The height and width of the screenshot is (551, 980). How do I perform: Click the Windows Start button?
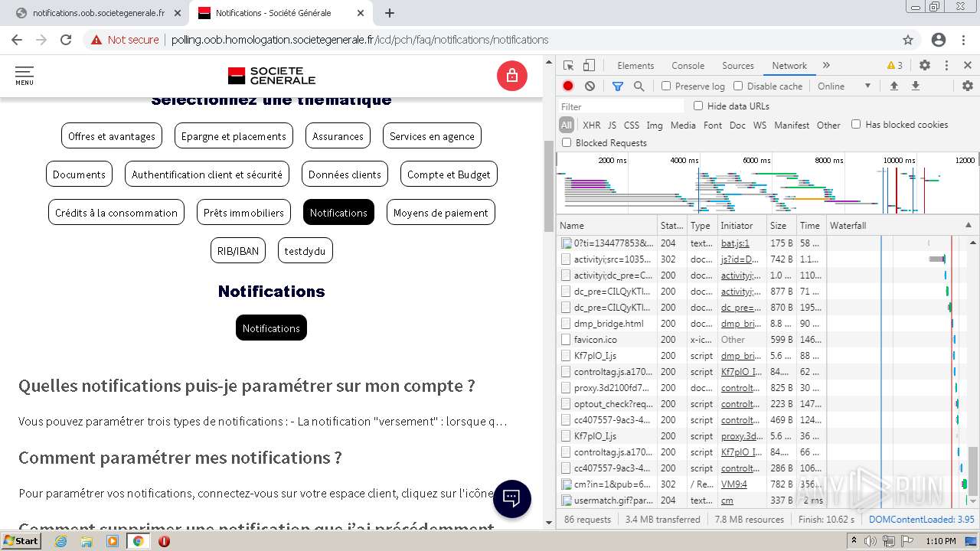point(21,541)
